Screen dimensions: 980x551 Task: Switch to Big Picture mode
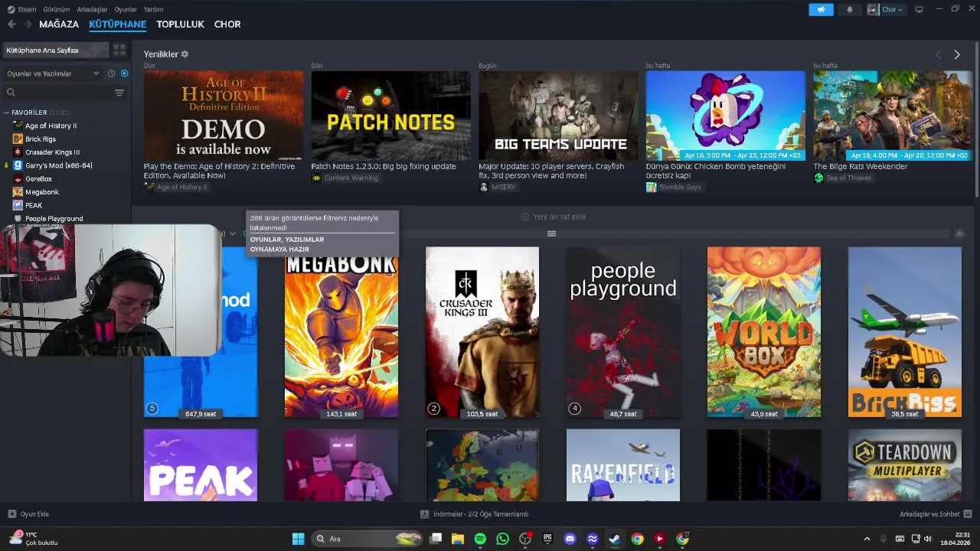pyautogui.click(x=919, y=9)
